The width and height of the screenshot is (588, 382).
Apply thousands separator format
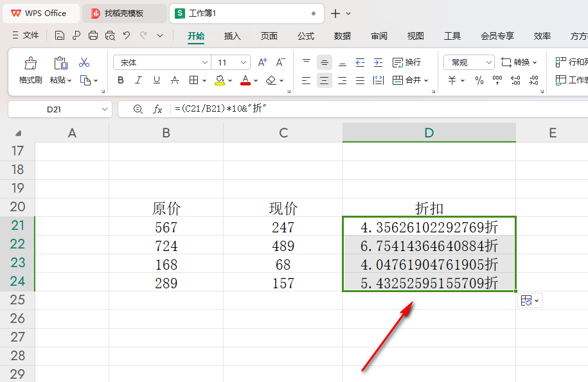click(x=497, y=80)
